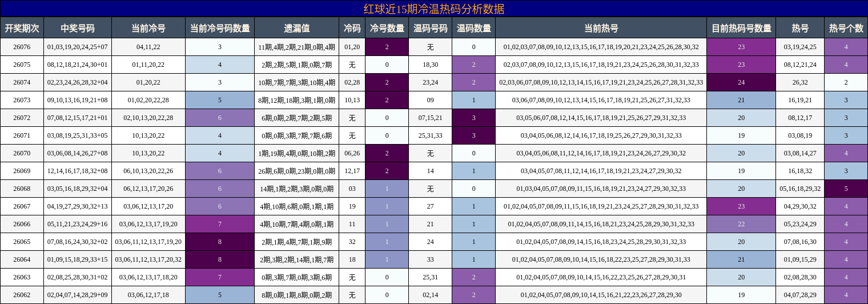Click the 冷码 column header

pyautogui.click(x=352, y=28)
